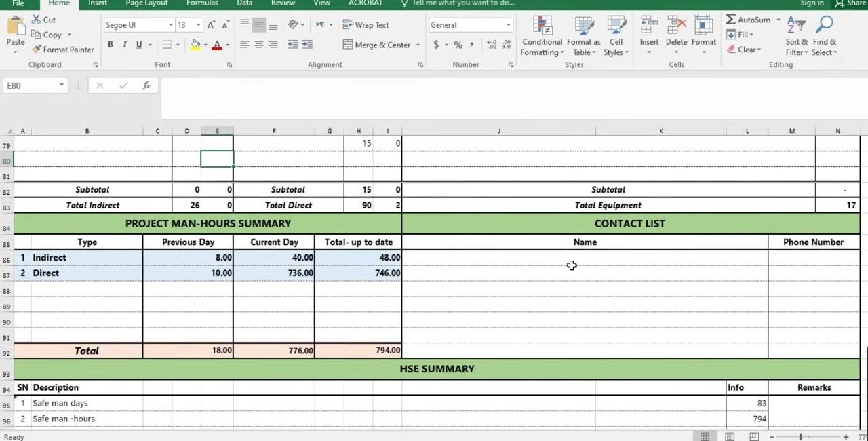
Task: Open the File menu
Action: coord(18,3)
